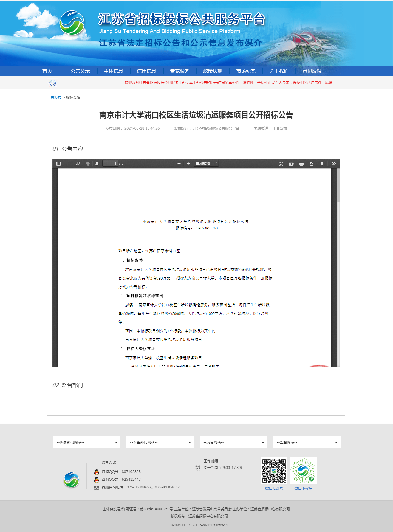The height and width of the screenshot is (532, 393).
Task: Zoom out the PDF document
Action: (179, 163)
